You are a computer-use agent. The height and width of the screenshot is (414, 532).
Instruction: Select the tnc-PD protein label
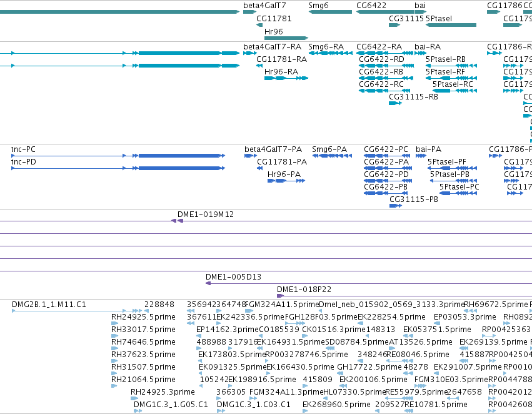pyautogui.click(x=23, y=162)
